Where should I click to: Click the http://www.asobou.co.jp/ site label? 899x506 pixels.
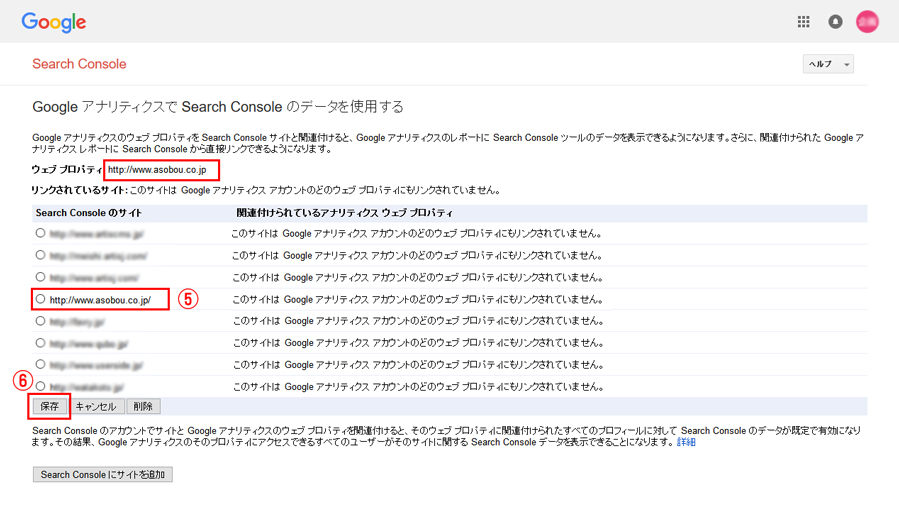(100, 300)
